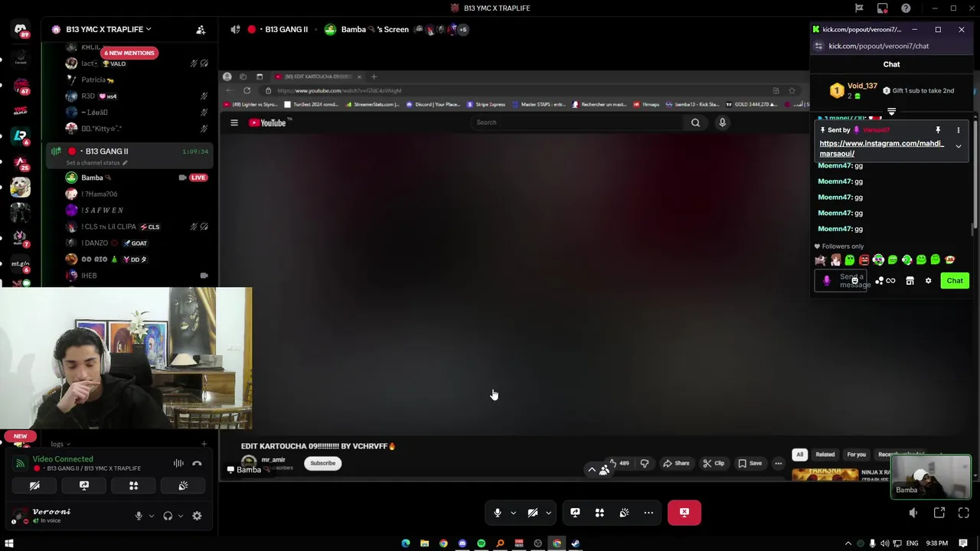
Task: Open the B13 GANG II channel header tab
Action: coord(279,29)
